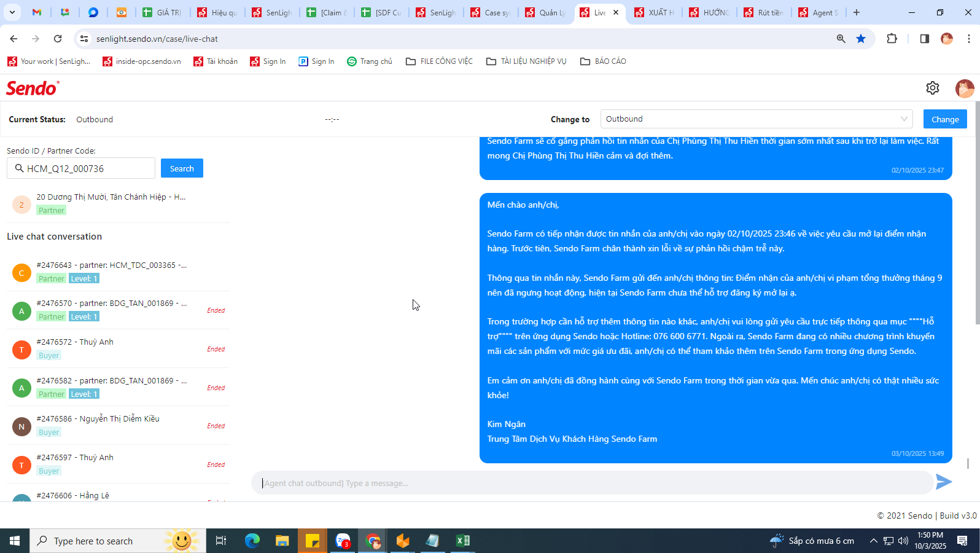Open the settings gear icon in Sendo header
Image resolution: width=980 pixels, height=553 pixels.
tap(932, 88)
